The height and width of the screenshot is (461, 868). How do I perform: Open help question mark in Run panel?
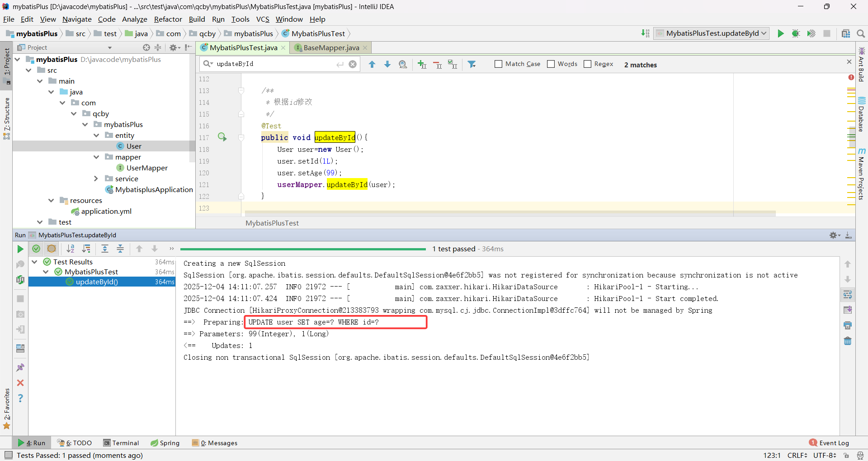tap(20, 398)
